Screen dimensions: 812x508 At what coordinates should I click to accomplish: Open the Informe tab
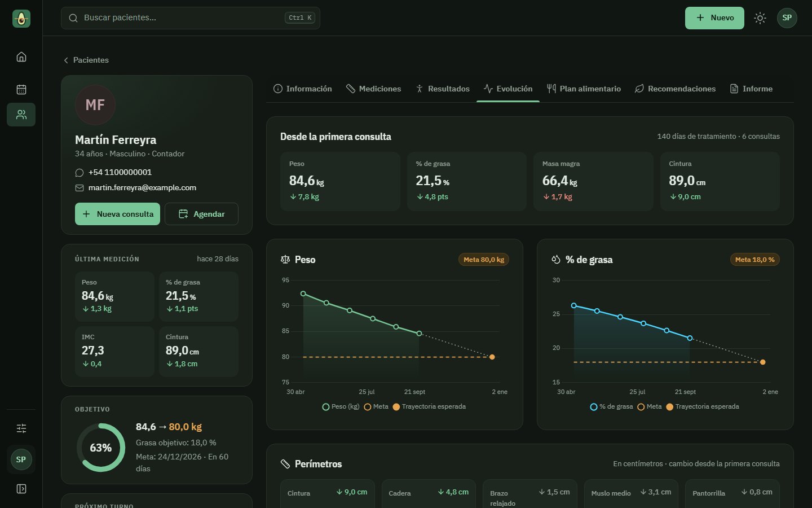(x=751, y=89)
